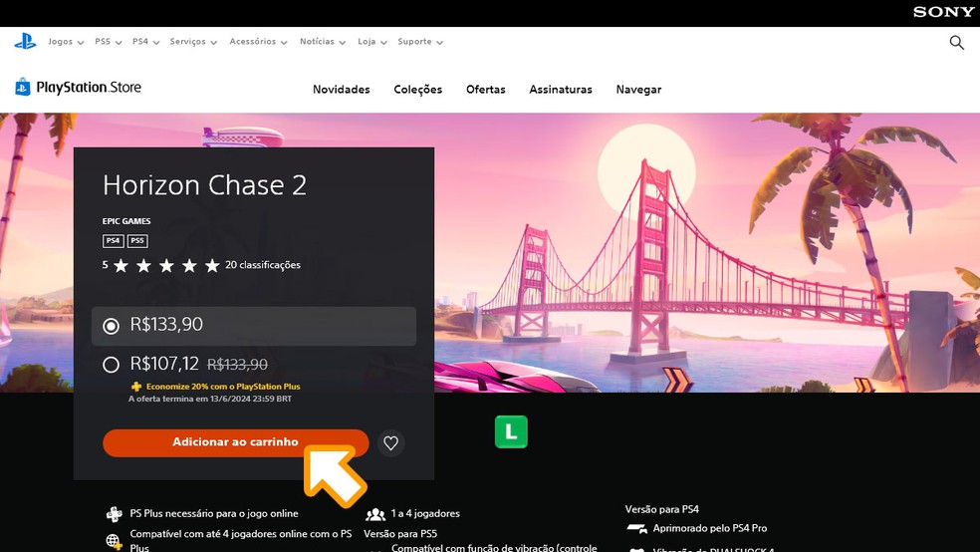The width and height of the screenshot is (980, 552).
Task: Expand the Serviços menu
Action: (x=193, y=42)
